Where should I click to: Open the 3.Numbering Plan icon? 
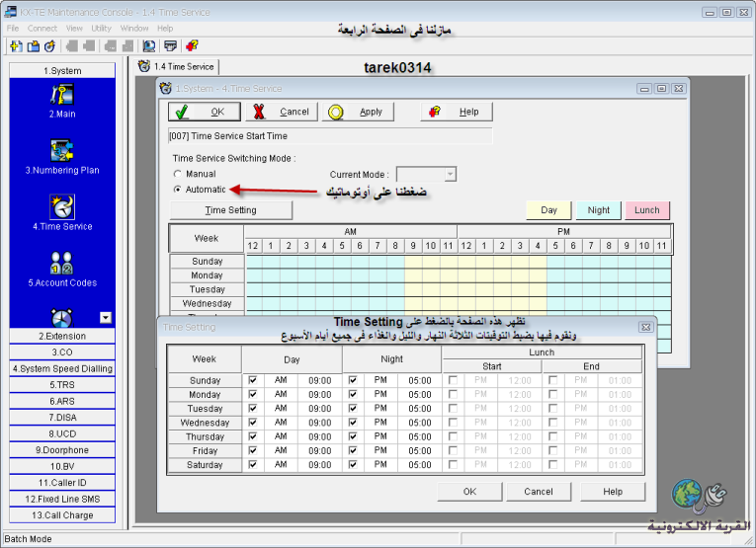pyautogui.click(x=62, y=151)
